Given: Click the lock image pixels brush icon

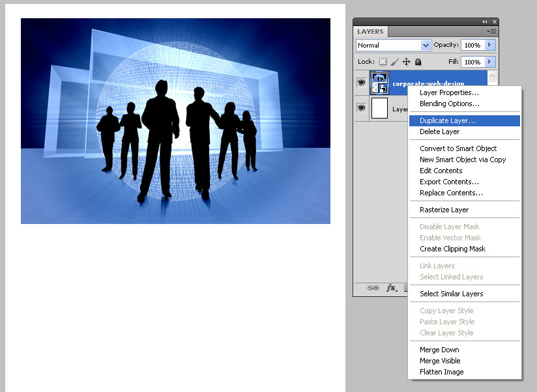Looking at the screenshot, I should pos(394,62).
